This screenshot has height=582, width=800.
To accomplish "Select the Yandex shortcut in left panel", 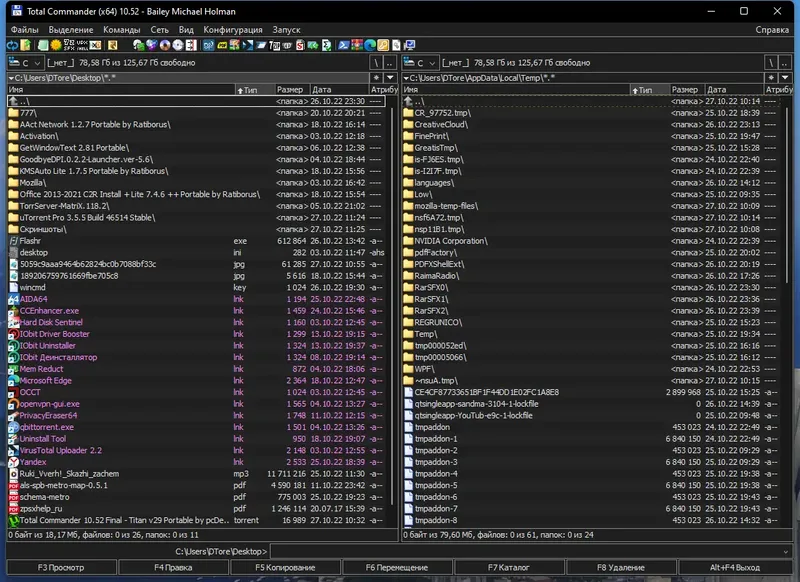I will (x=34, y=462).
